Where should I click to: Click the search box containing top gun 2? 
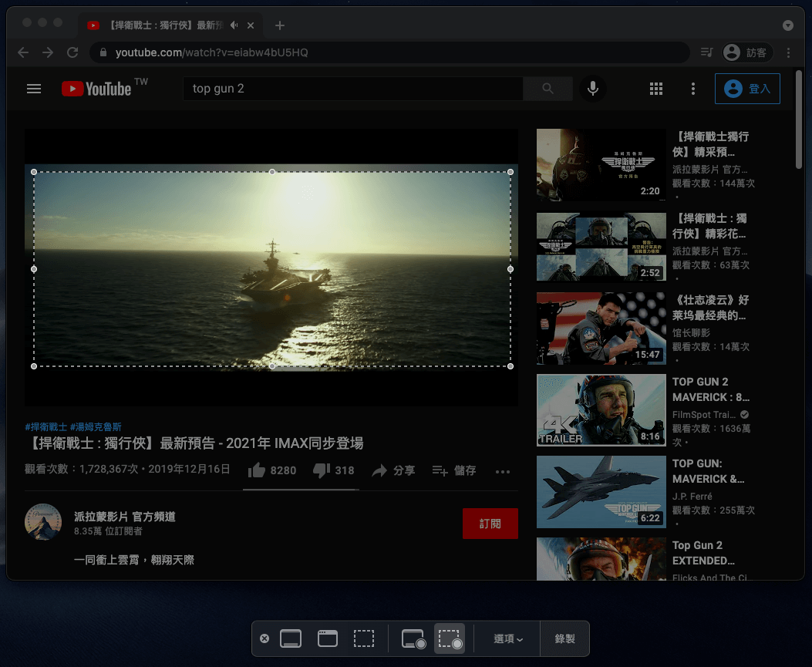pos(352,89)
